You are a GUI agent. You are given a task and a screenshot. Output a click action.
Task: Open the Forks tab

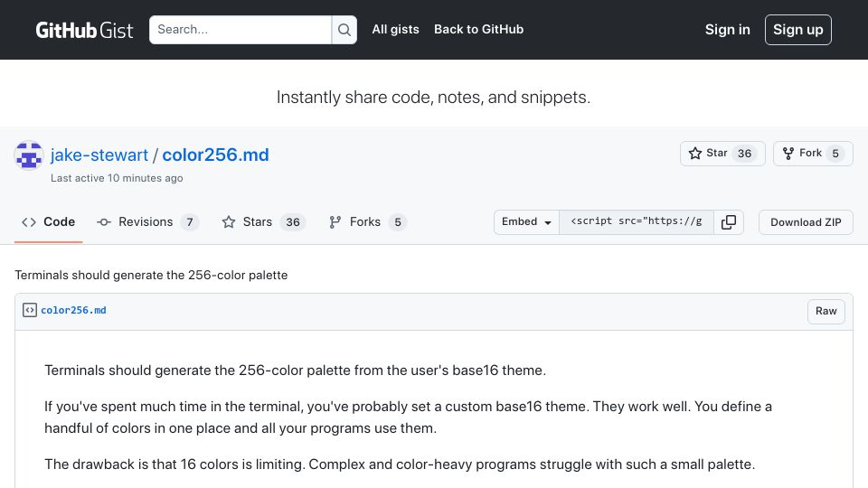pyautogui.click(x=367, y=222)
